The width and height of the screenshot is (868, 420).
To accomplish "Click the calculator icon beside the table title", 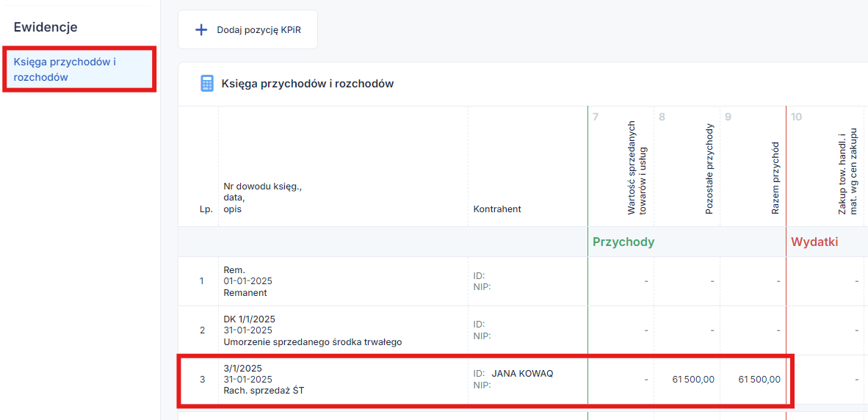I will pyautogui.click(x=206, y=84).
